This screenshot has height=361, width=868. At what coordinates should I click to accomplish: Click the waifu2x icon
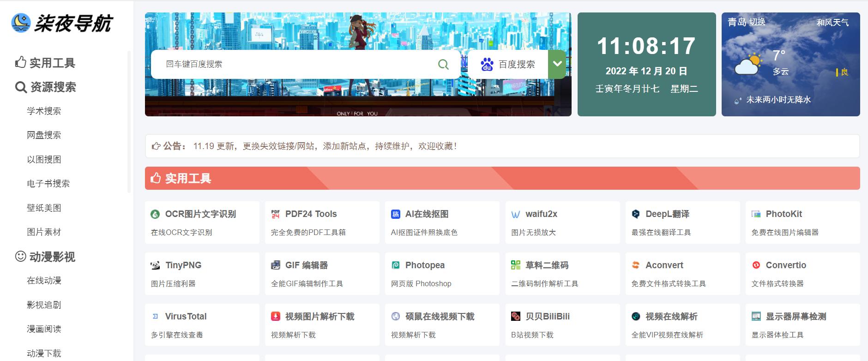tap(516, 214)
